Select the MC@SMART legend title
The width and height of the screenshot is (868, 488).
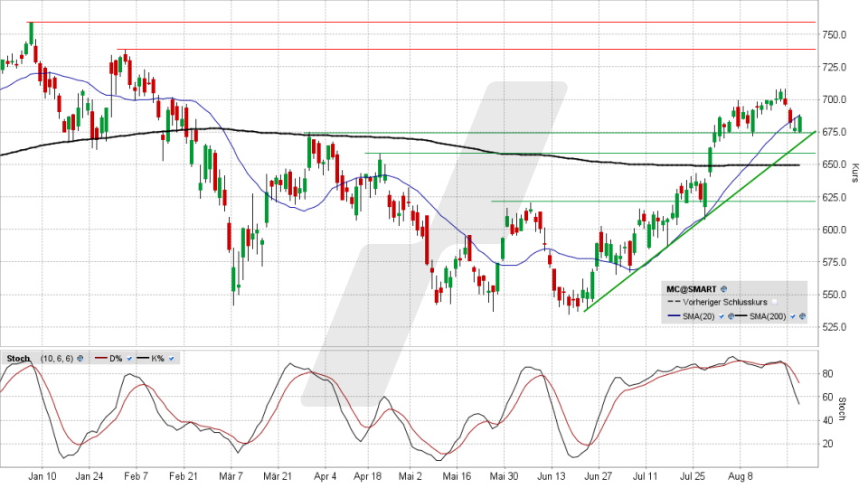691,289
